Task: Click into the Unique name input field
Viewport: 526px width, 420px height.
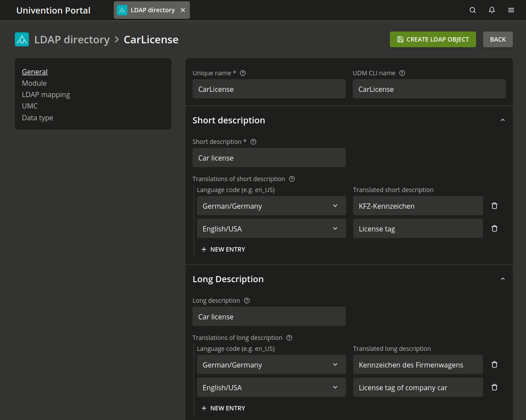Action: coord(269,89)
